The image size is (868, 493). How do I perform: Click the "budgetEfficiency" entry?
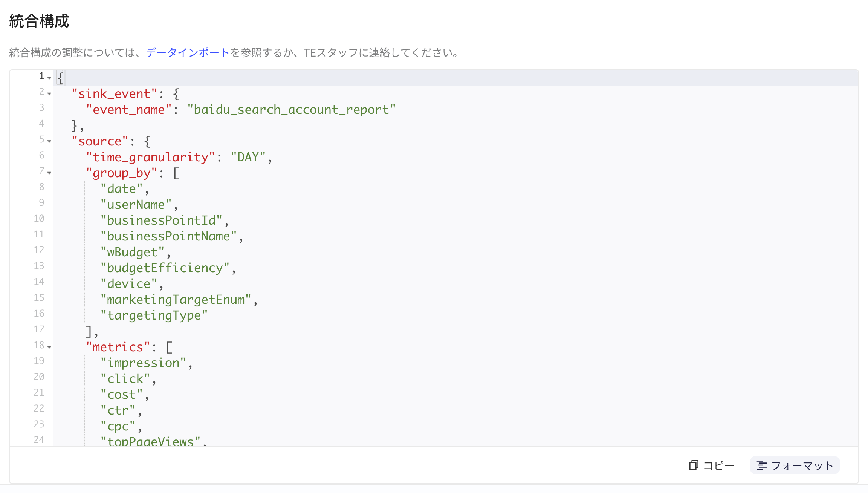[165, 268]
